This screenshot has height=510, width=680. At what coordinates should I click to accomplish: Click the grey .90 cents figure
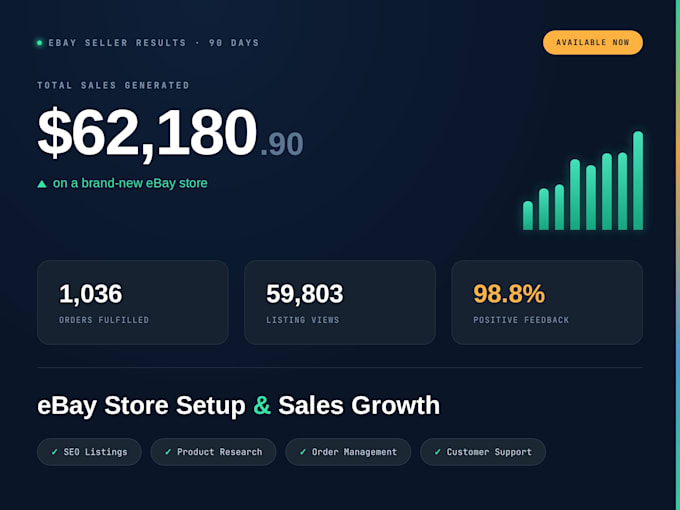pyautogui.click(x=281, y=145)
